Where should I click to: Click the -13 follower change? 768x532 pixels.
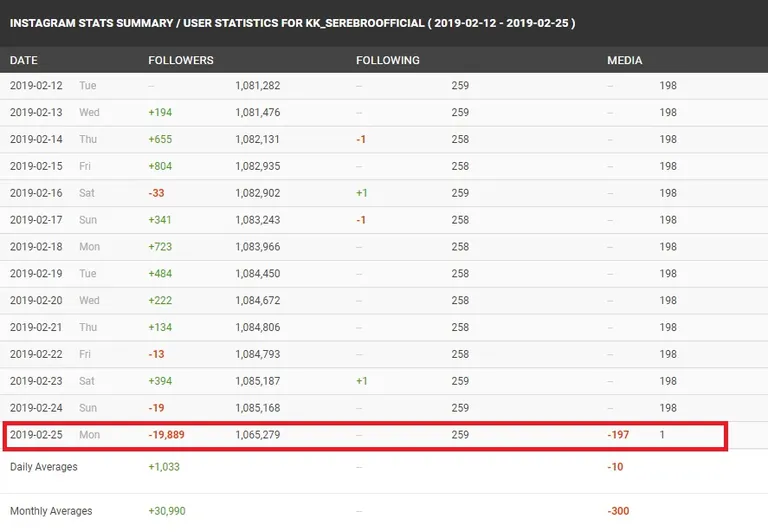coord(156,354)
